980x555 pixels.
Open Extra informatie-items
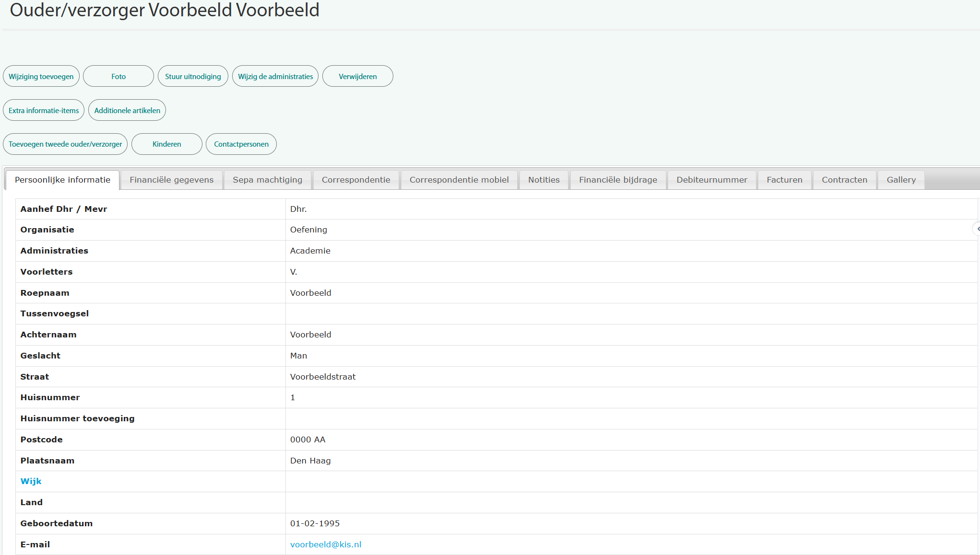[x=44, y=110]
